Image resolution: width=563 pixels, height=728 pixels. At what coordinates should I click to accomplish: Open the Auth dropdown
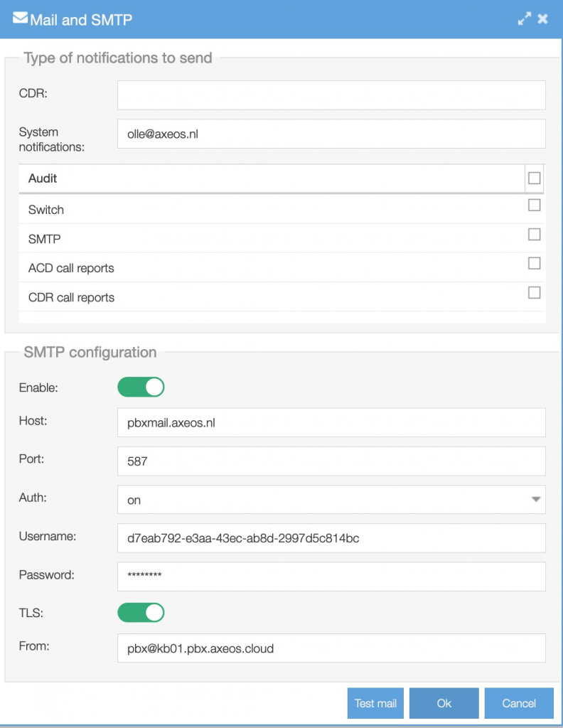click(331, 500)
